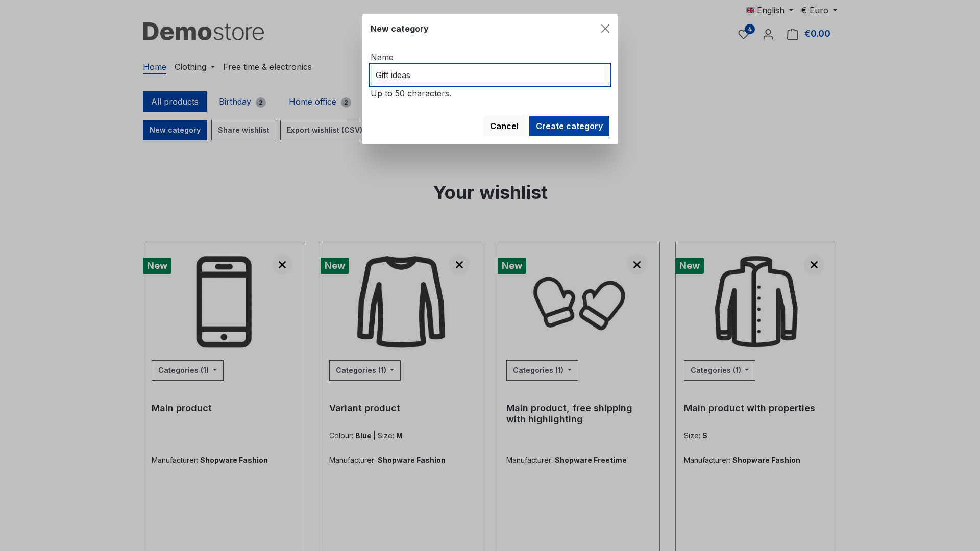Switch to the Birthday wishlist tab
Screen dimensions: 980x551
(242, 102)
